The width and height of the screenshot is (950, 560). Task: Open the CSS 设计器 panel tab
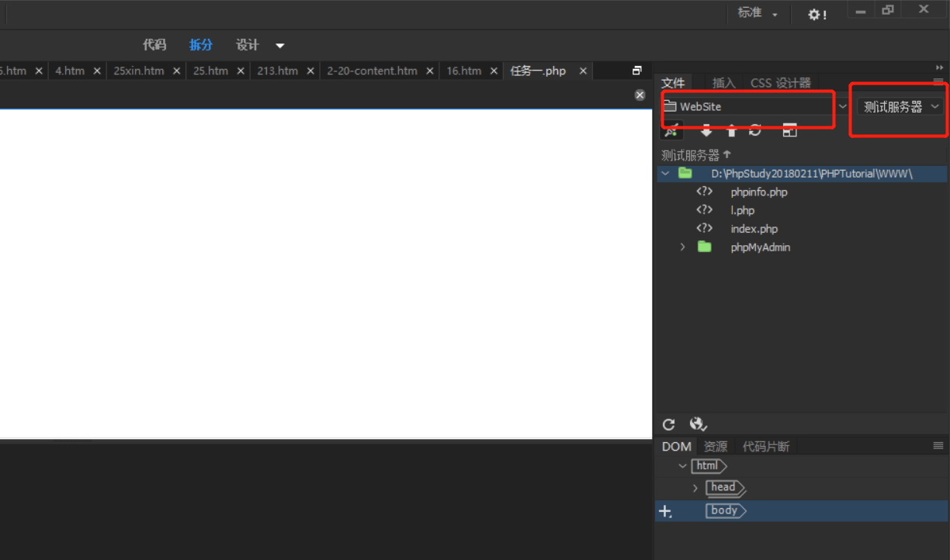[x=780, y=83]
